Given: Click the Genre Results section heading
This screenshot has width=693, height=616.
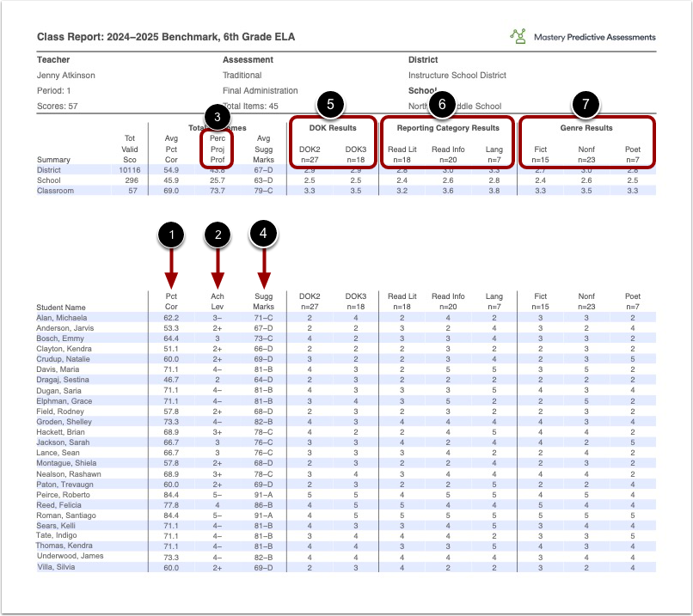Looking at the screenshot, I should [586, 128].
